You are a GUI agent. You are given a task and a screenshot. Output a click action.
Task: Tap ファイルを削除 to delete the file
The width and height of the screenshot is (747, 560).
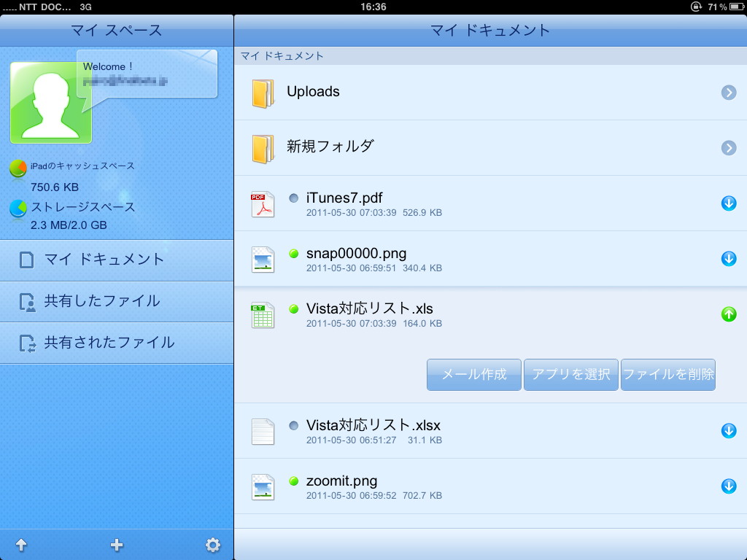click(x=667, y=374)
